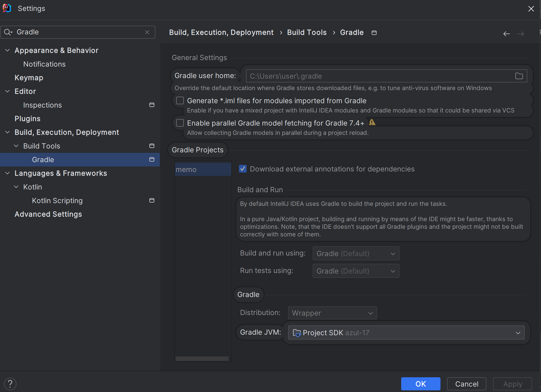Viewport: 541px width, 392px height.
Task: Click the horizontal scrollbar under project list
Action: click(202, 358)
